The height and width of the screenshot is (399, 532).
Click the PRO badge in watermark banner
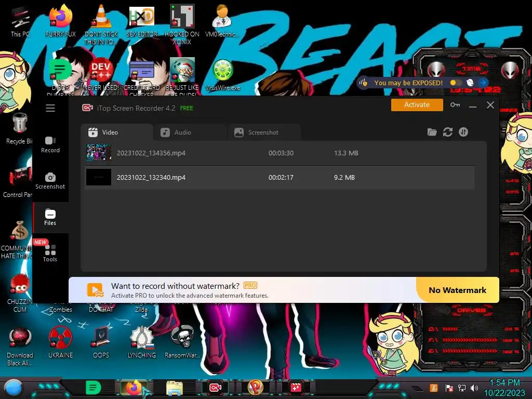pyautogui.click(x=250, y=286)
